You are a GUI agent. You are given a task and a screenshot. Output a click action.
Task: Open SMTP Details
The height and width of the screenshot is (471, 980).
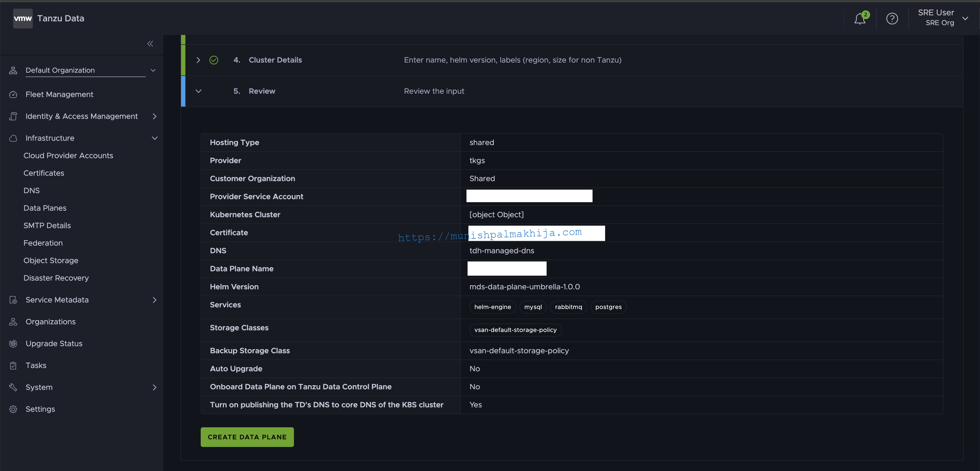point(47,225)
